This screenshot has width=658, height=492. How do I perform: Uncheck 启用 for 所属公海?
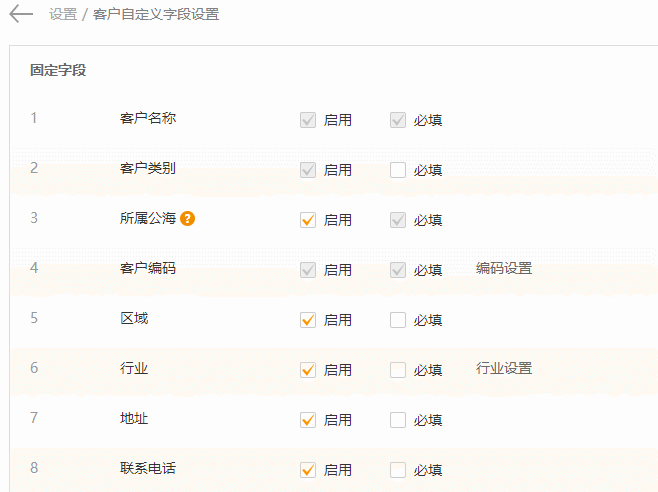pyautogui.click(x=308, y=220)
